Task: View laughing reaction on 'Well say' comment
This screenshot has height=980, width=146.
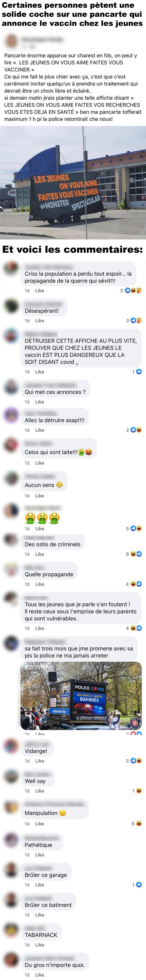Action: (139, 791)
